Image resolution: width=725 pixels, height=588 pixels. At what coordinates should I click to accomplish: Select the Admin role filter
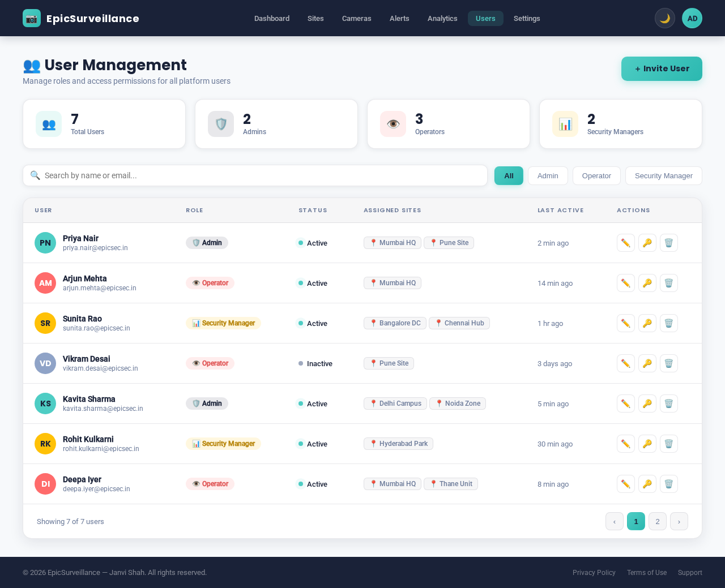coord(547,175)
